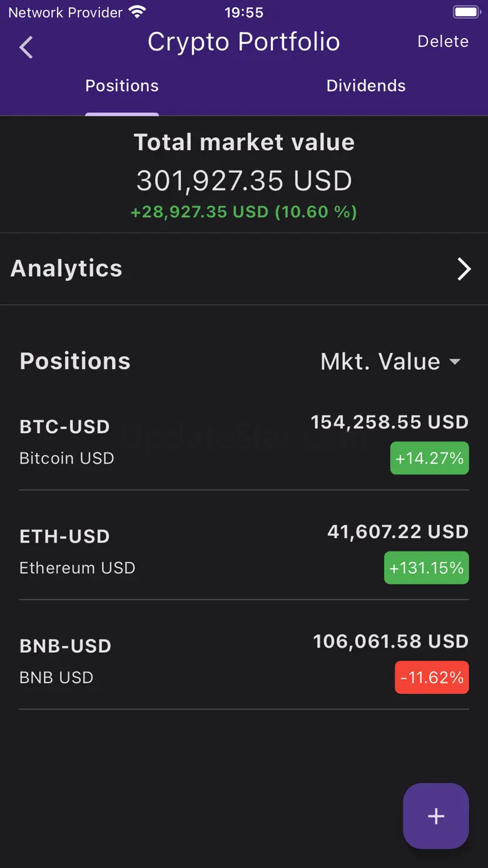Open Analytics via the chevron arrow
The width and height of the screenshot is (488, 868).
click(464, 269)
